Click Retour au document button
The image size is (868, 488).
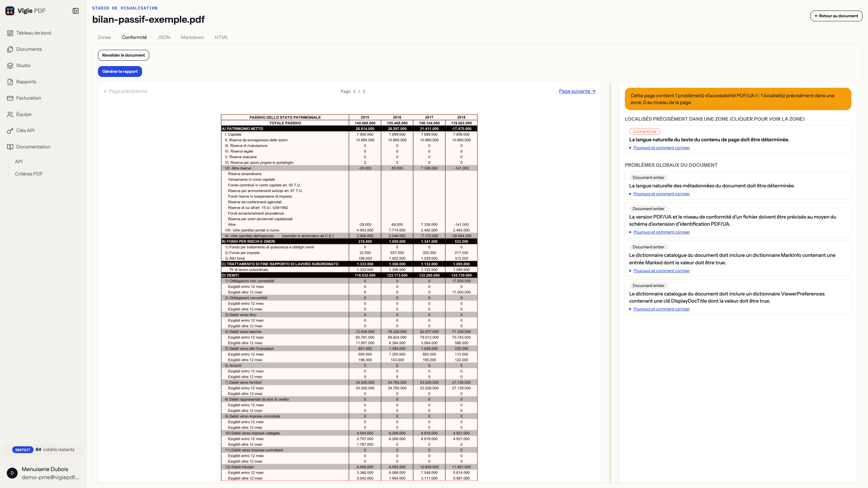point(836,16)
